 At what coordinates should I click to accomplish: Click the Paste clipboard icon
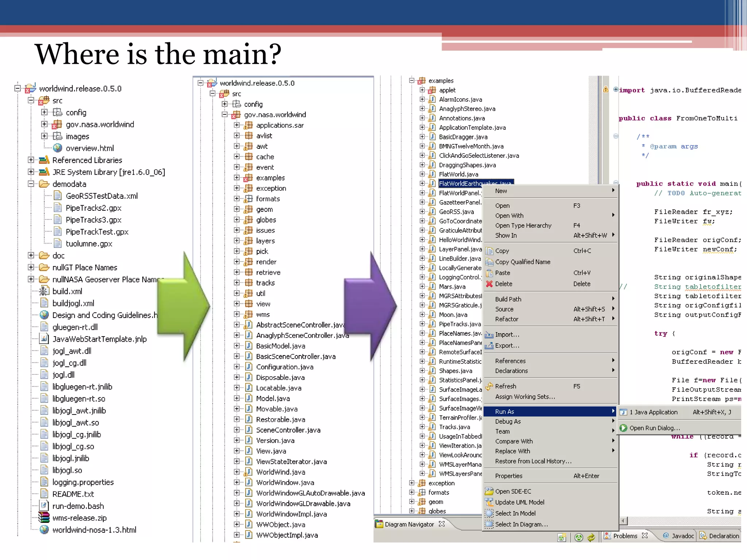(x=489, y=273)
